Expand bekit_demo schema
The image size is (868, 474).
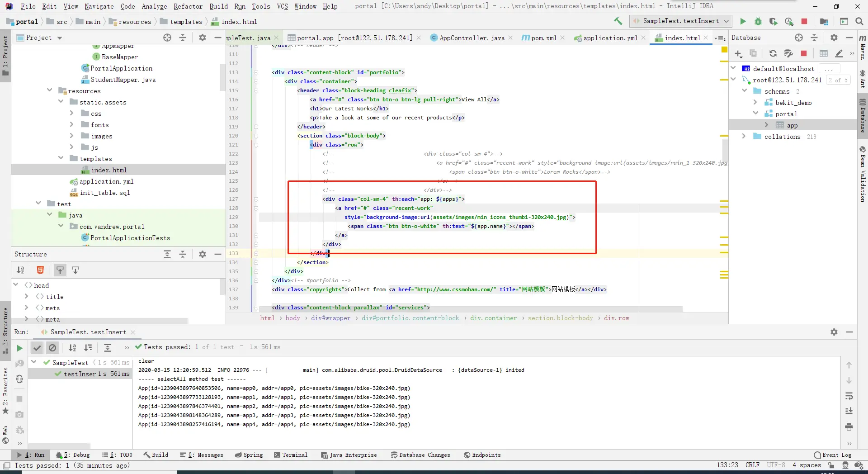click(x=755, y=103)
